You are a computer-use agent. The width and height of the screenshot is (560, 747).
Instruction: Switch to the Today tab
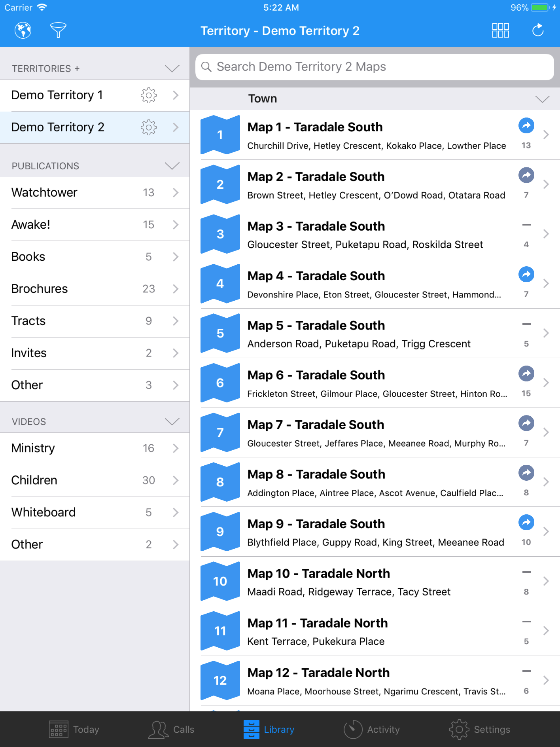coord(74,729)
